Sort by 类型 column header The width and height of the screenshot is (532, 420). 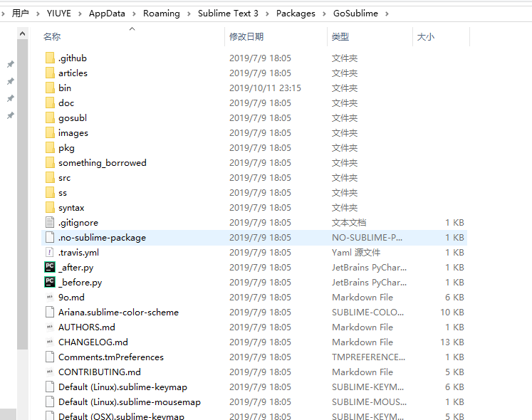pyautogui.click(x=340, y=36)
